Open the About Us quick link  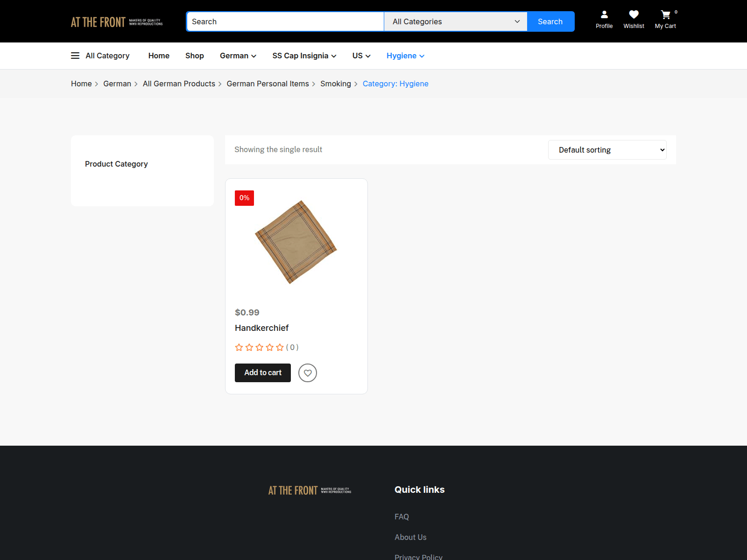pos(410,537)
